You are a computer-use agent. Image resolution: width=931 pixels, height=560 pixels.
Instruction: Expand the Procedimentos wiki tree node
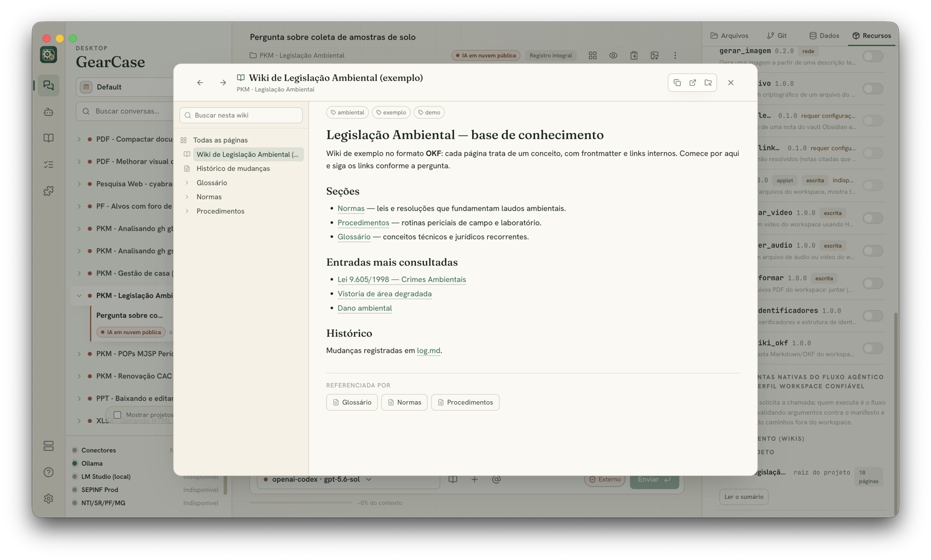[x=187, y=211]
